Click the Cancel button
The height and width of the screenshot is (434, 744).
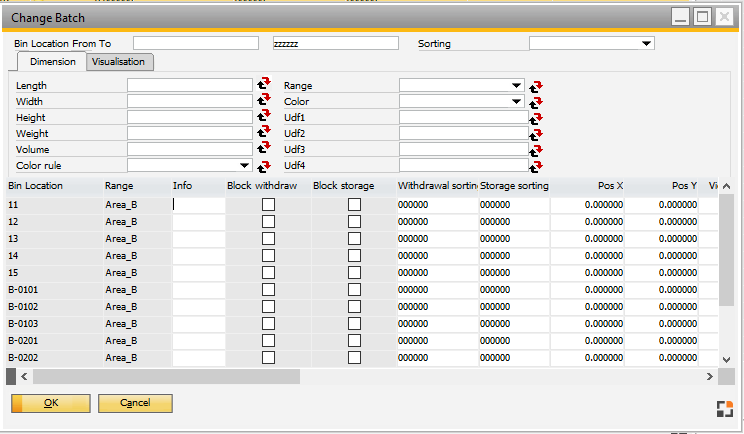pos(135,403)
